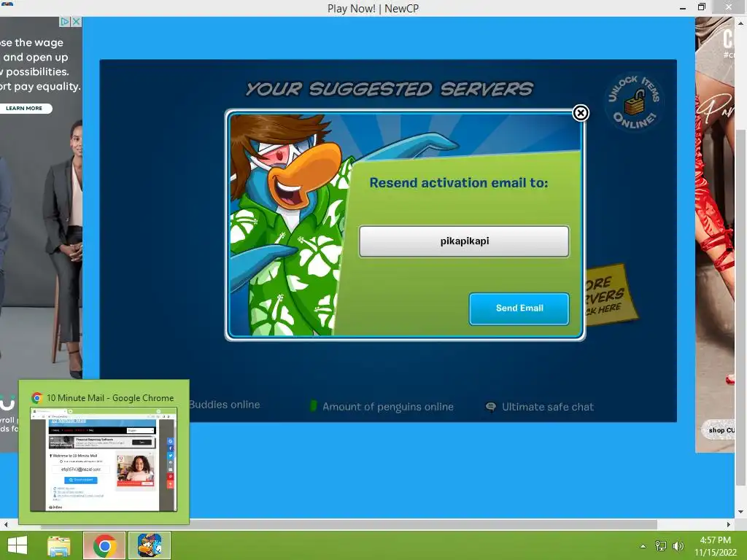
Task: Open the AdChoices icon on left ad
Action: click(65, 21)
